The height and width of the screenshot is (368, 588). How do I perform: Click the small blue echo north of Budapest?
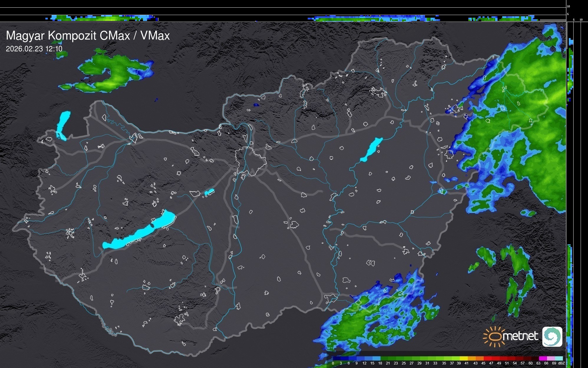[x=256, y=105]
